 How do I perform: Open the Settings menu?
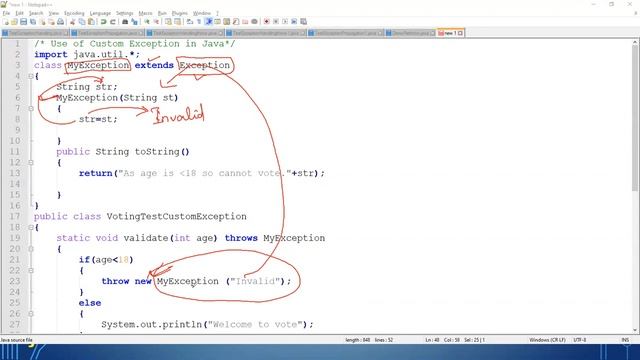coord(124,13)
